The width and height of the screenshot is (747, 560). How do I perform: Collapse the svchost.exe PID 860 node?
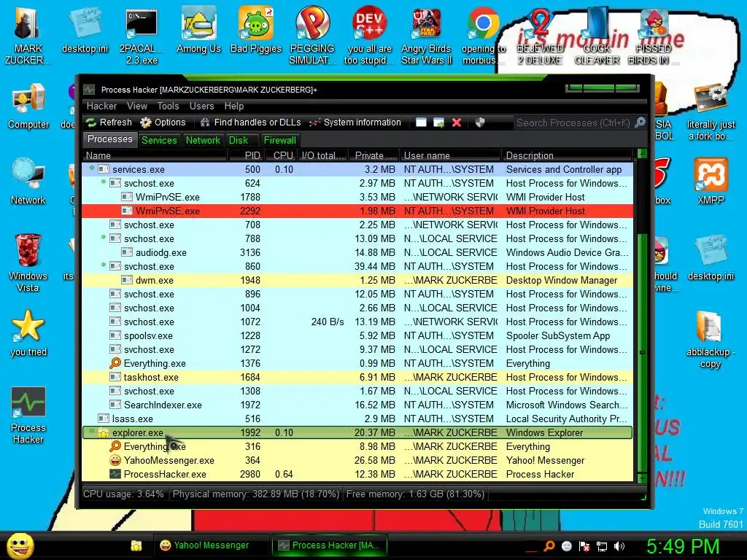[x=104, y=265]
